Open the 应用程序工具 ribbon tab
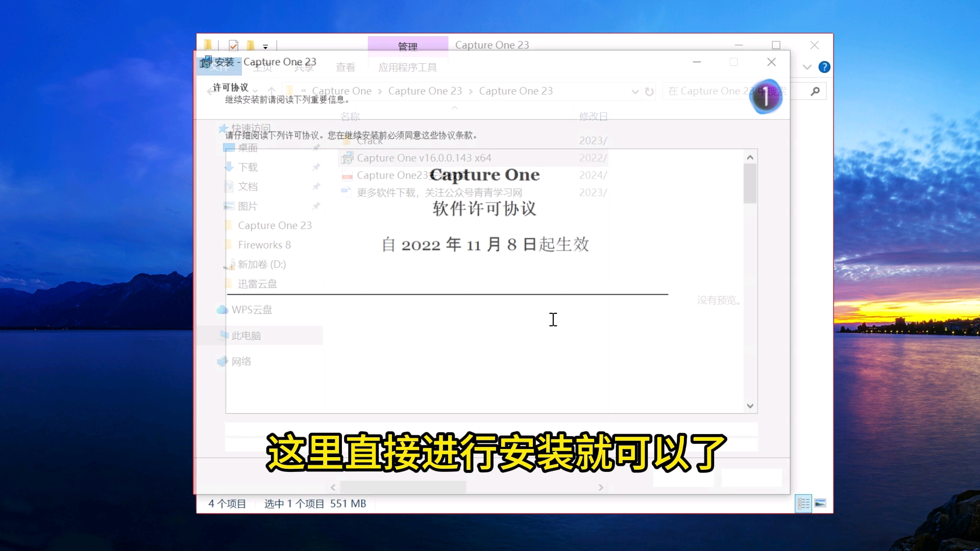 pos(407,67)
